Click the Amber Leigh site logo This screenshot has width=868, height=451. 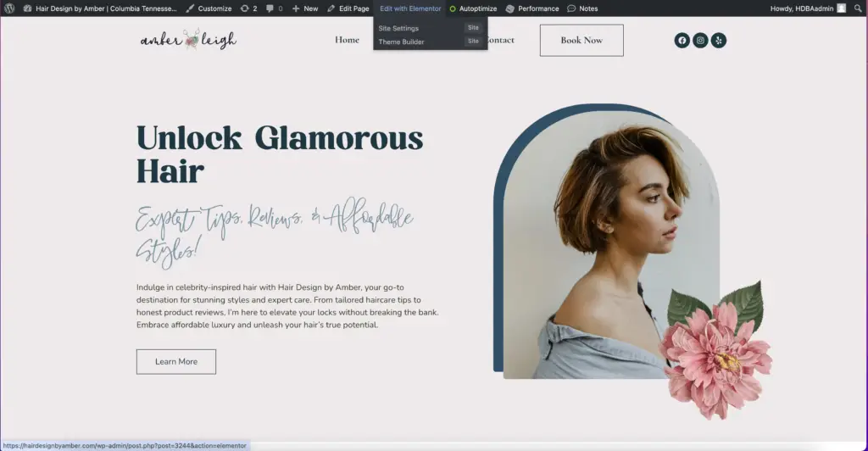[x=188, y=40]
